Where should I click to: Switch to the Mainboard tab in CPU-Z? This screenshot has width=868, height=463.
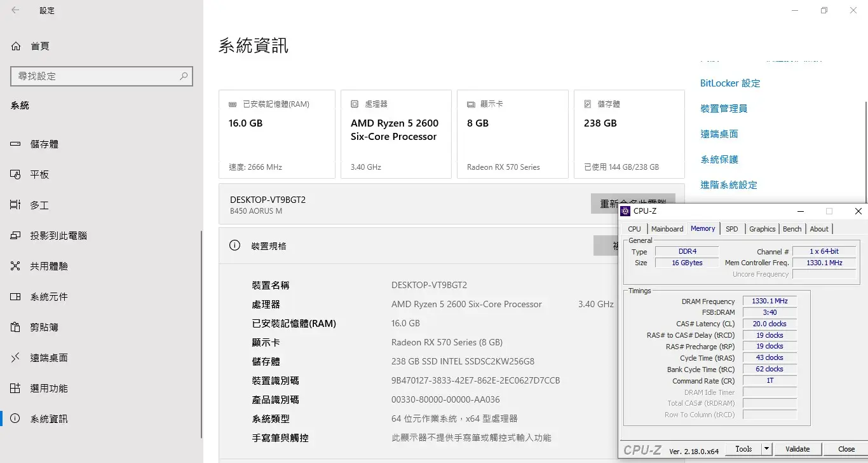click(x=667, y=229)
